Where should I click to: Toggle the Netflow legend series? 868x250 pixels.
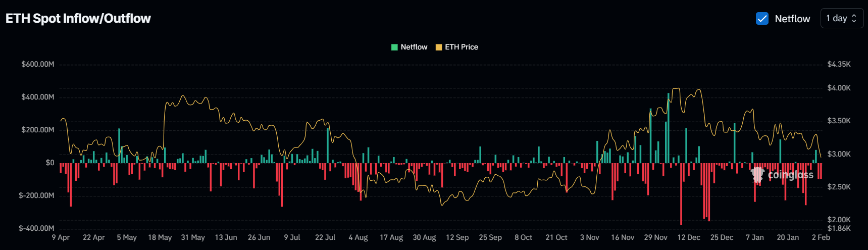(410, 47)
